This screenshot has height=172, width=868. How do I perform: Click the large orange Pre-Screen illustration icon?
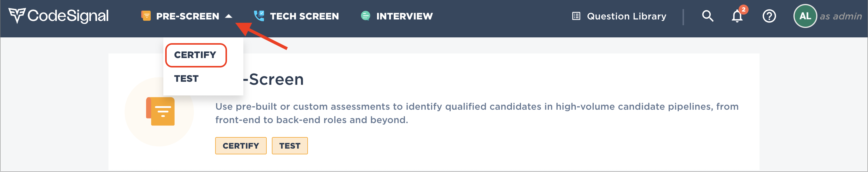[160, 111]
